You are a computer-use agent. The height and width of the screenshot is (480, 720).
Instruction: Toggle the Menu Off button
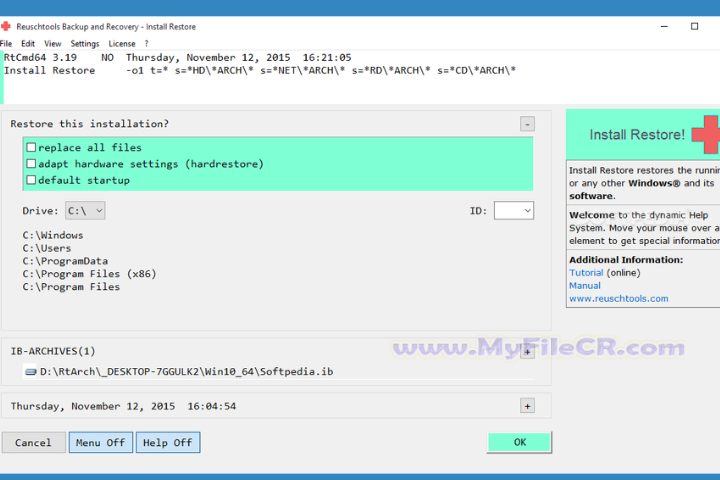[101, 442]
